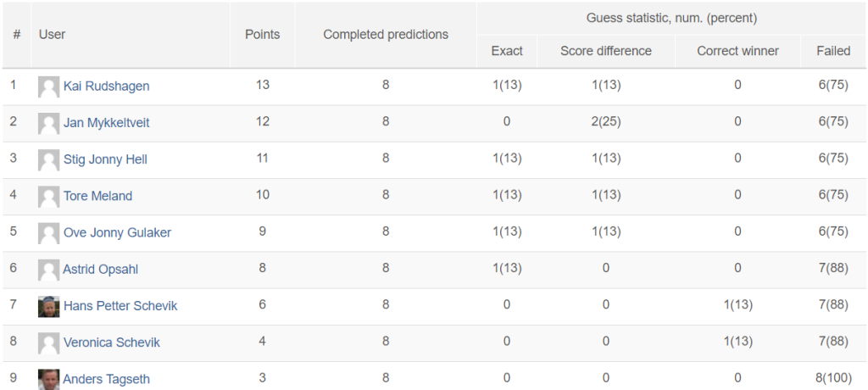The width and height of the screenshot is (868, 390).
Task: Click Tore Meland's avatar placeholder
Action: [x=48, y=197]
